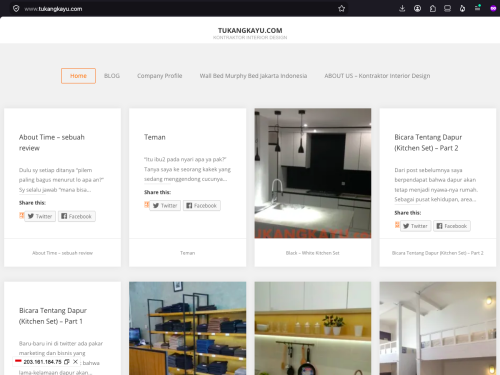The image size is (500, 375).
Task: Click 'Bicara Tentang Dapur (Kitchen Set) – Part 2' footer link
Action: click(x=438, y=253)
